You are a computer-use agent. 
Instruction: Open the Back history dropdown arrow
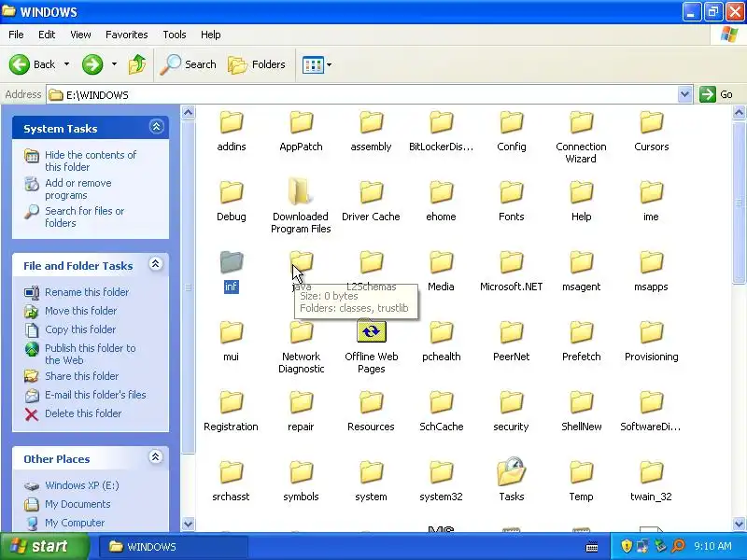point(66,63)
